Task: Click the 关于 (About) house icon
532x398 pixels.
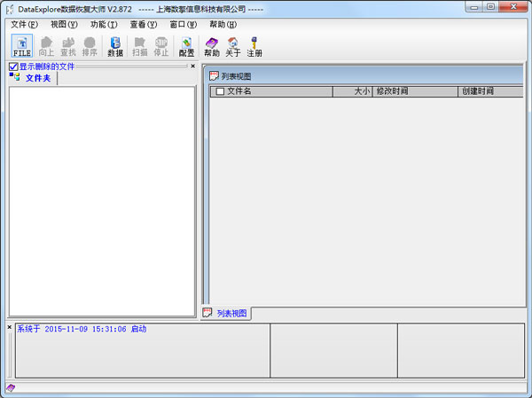Action: pos(233,46)
